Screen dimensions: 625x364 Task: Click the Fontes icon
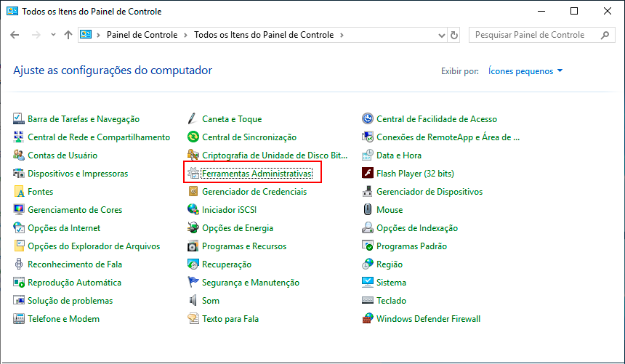tap(19, 192)
